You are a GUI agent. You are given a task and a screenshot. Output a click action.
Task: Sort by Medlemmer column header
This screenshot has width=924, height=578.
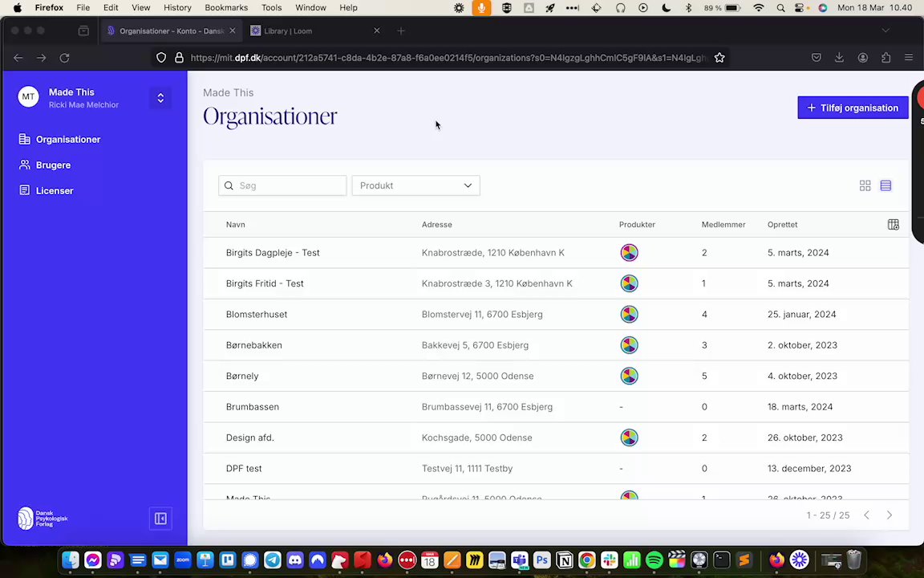pyautogui.click(x=723, y=225)
